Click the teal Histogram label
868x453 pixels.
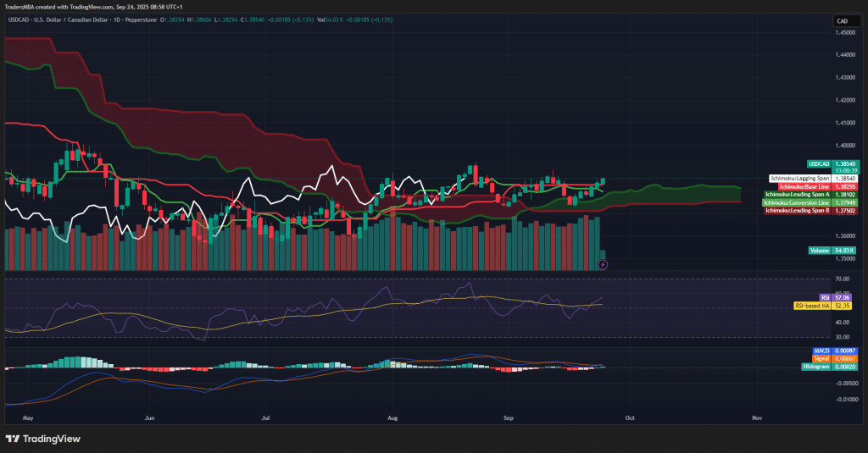[x=816, y=366]
